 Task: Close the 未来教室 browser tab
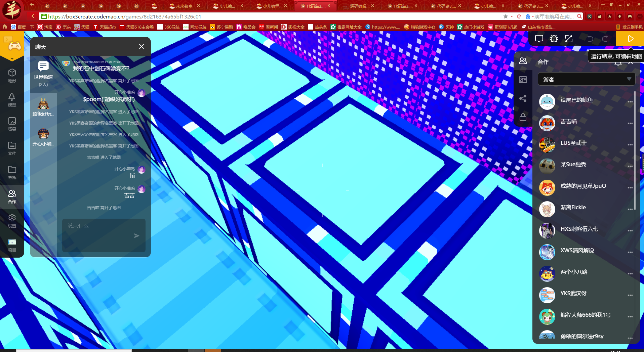click(198, 6)
